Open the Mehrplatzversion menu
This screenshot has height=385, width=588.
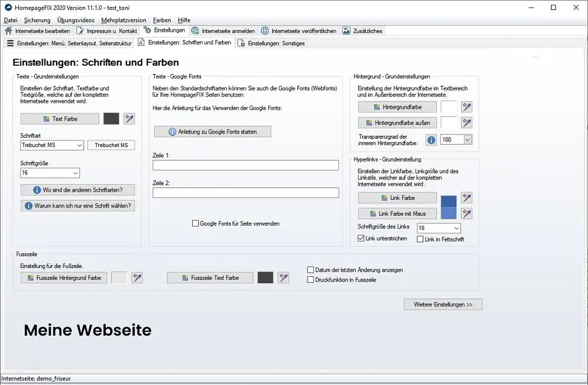click(x=125, y=19)
